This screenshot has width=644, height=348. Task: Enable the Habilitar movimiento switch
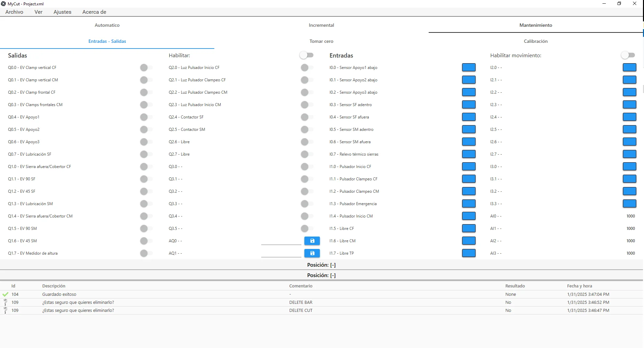coord(628,55)
